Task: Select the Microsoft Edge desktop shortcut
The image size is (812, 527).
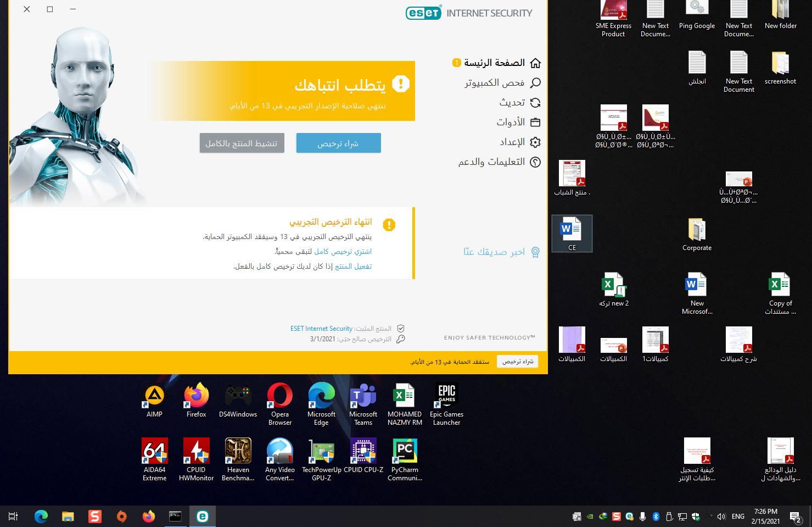Action: [321, 404]
